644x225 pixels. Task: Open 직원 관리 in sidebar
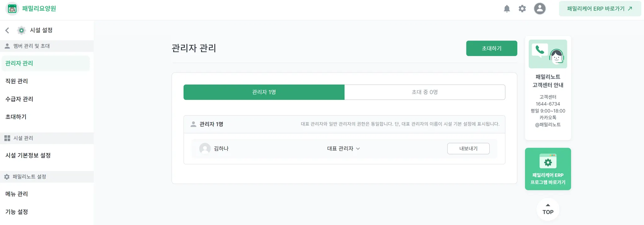click(x=17, y=81)
